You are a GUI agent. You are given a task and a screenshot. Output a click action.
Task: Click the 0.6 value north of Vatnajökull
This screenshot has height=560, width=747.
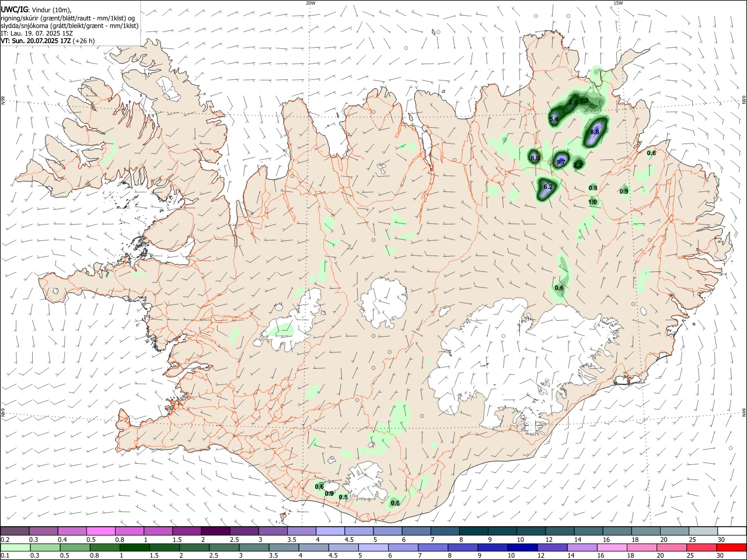(x=559, y=288)
